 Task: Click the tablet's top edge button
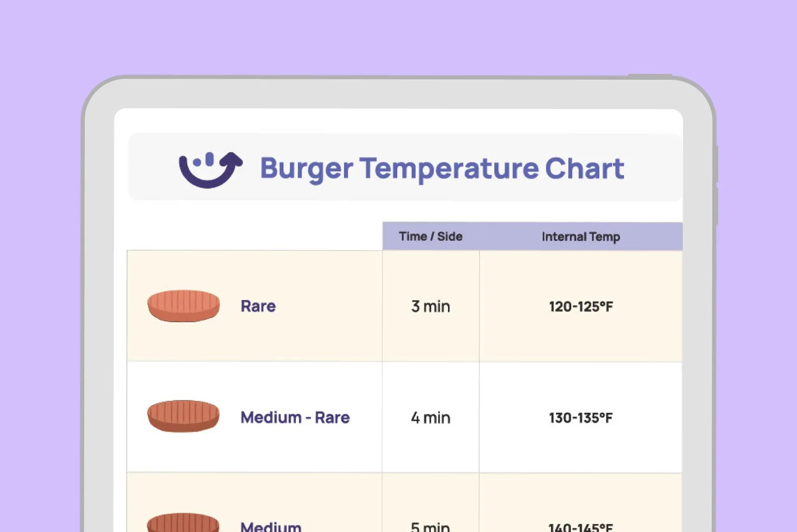[650, 76]
